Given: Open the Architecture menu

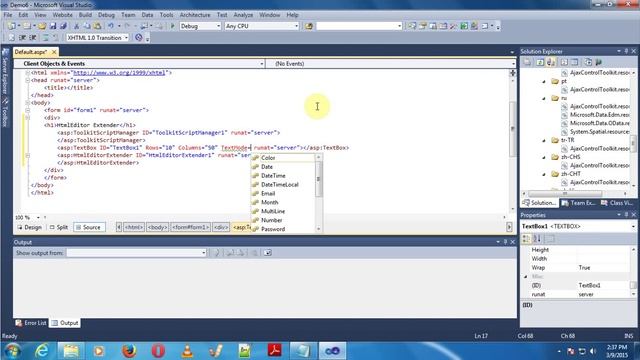Looking at the screenshot, I should click(195, 15).
